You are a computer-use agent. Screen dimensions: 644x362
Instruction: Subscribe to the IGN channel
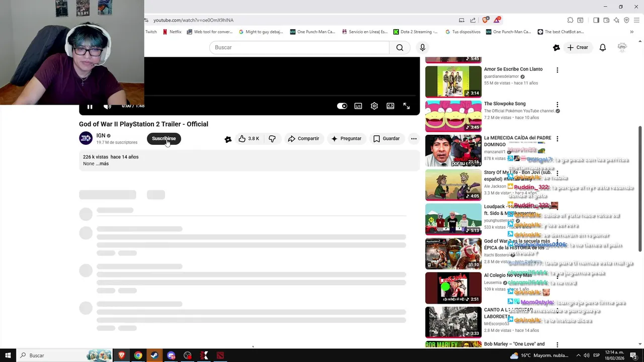tap(164, 139)
